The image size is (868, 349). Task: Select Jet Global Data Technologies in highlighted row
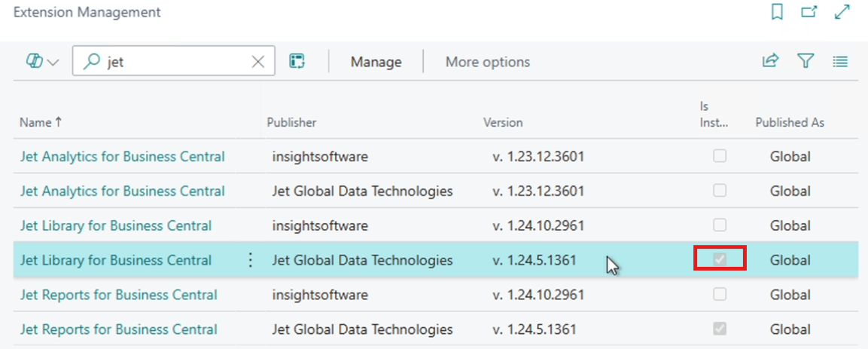[x=363, y=260]
